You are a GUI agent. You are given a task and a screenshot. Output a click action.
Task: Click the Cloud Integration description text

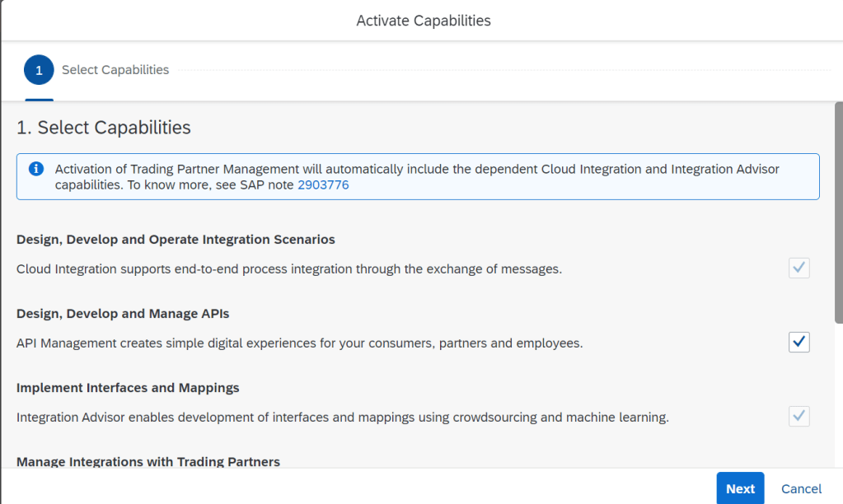(x=288, y=268)
